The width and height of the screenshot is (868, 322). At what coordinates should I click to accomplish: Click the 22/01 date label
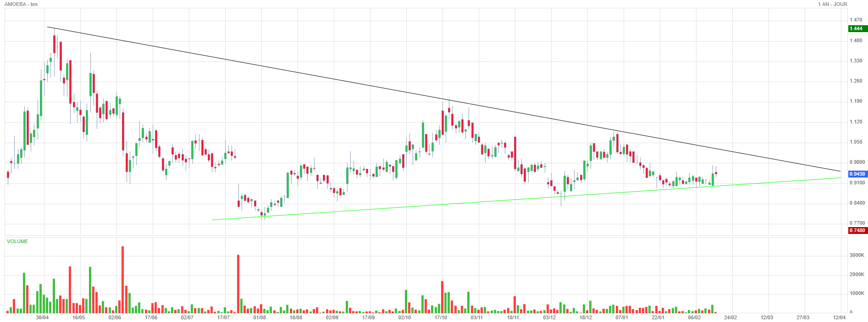click(658, 317)
